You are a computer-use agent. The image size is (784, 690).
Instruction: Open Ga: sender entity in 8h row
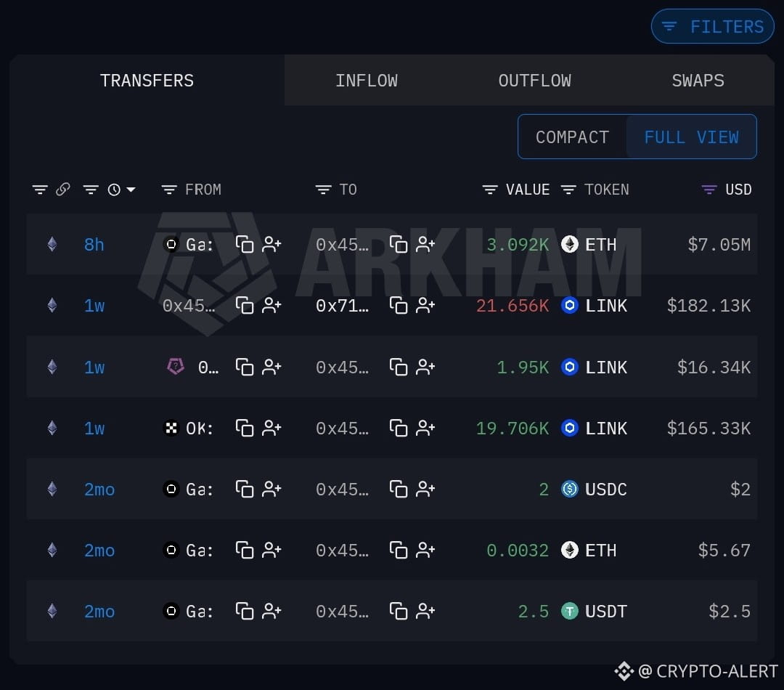coord(189,245)
